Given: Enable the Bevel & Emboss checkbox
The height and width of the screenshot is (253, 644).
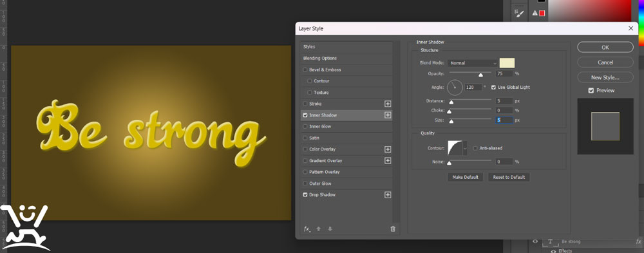Looking at the screenshot, I should (305, 70).
